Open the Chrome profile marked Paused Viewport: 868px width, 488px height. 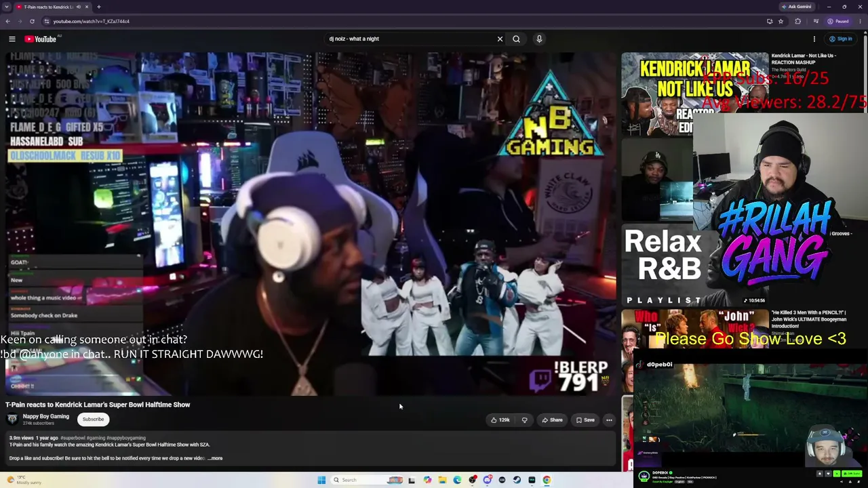pyautogui.click(x=839, y=21)
